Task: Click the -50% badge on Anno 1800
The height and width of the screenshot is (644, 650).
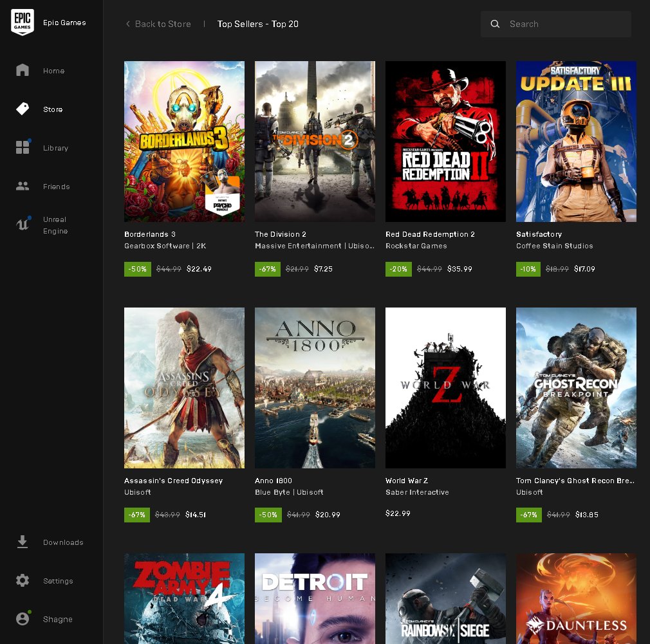Action: 268,515
